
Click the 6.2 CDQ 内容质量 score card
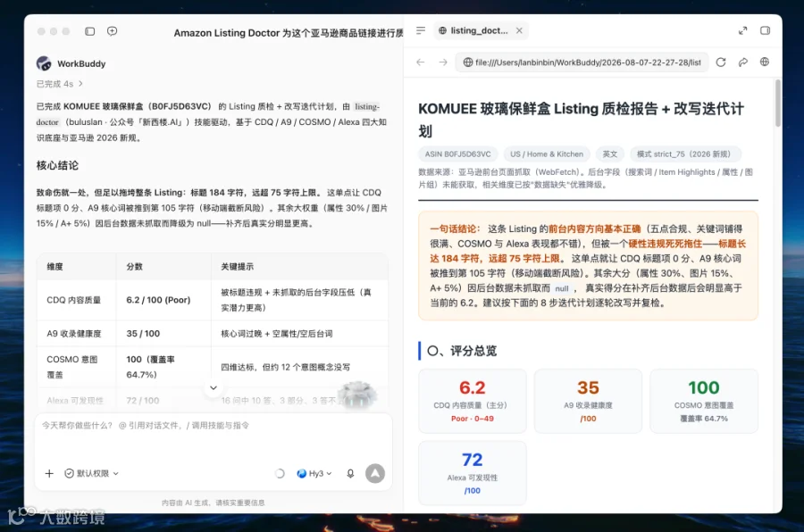tap(473, 402)
